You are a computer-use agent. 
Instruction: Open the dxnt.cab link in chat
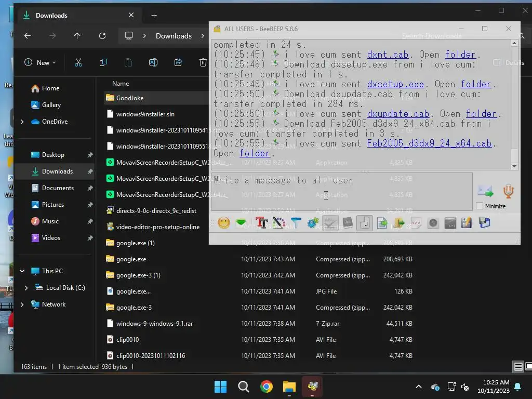pos(388,55)
